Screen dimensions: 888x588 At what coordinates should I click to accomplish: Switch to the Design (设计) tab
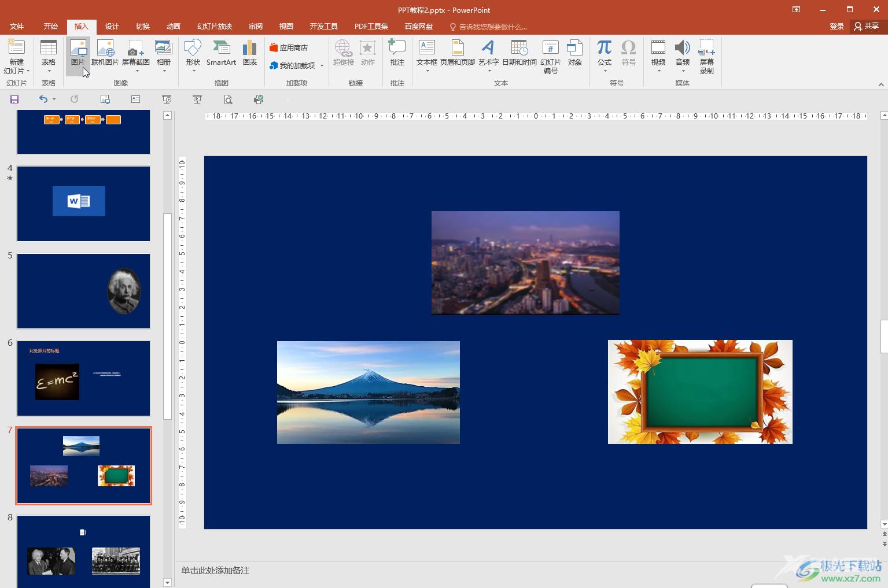pyautogui.click(x=112, y=27)
